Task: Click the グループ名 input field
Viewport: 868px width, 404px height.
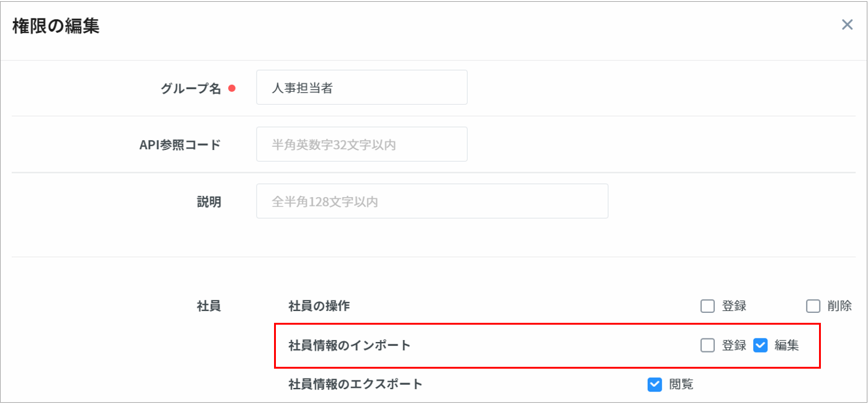Action: [361, 87]
